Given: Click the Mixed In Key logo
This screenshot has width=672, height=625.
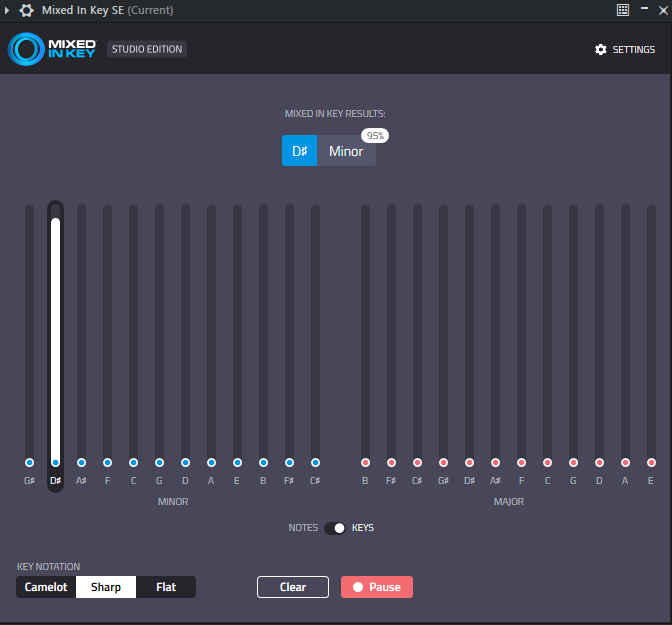Looking at the screenshot, I should 52,49.
